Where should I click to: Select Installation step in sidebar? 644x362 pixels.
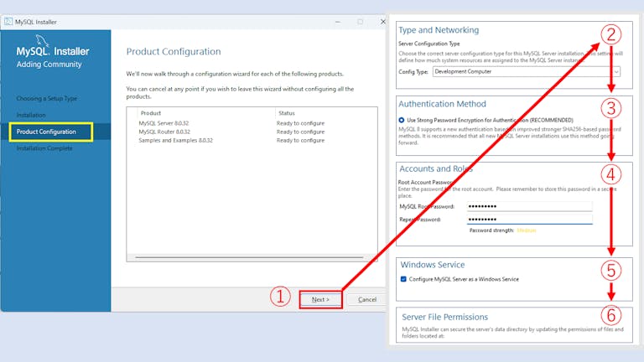pyautogui.click(x=31, y=115)
